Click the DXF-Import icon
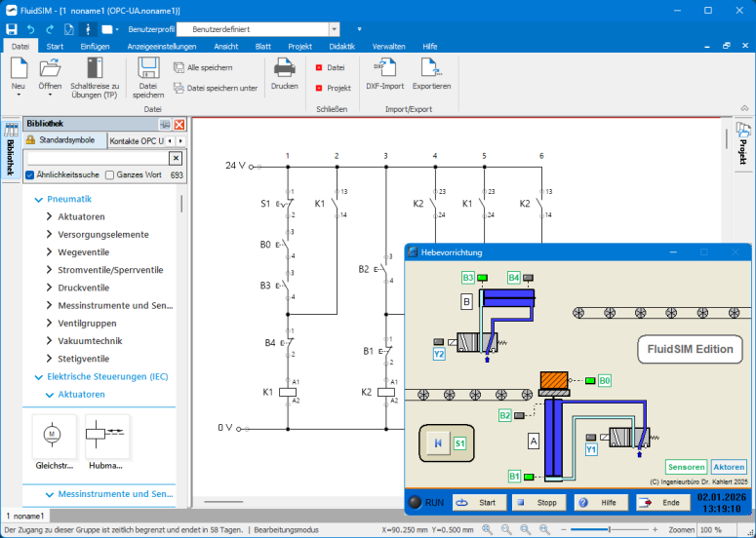The width and height of the screenshot is (756, 538). [384, 68]
